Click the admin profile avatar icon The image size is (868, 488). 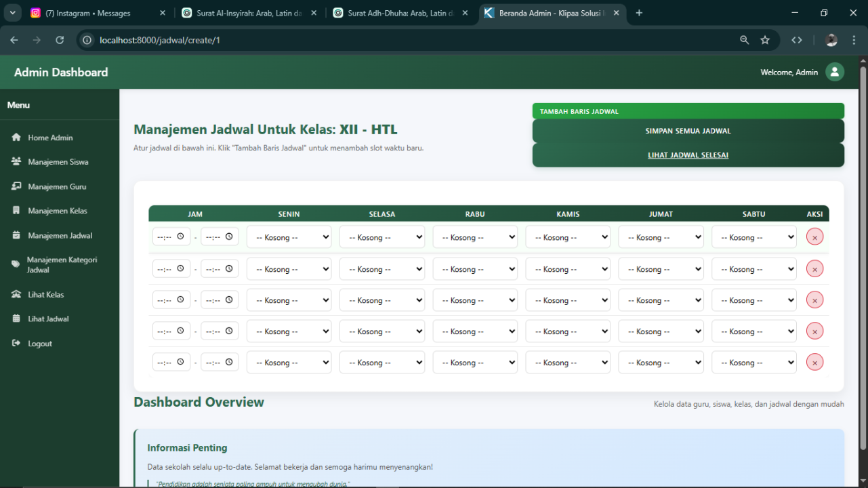coord(834,73)
